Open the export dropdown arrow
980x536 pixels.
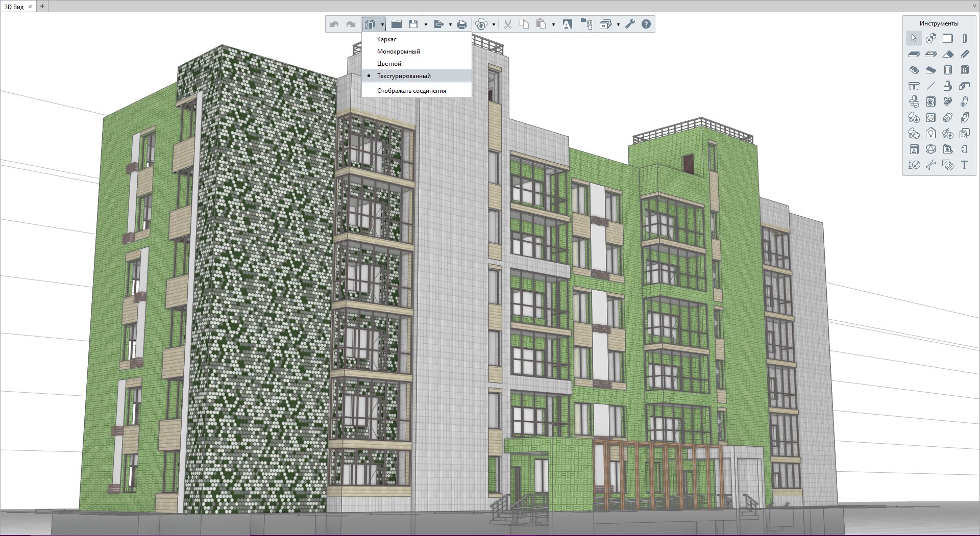(450, 24)
